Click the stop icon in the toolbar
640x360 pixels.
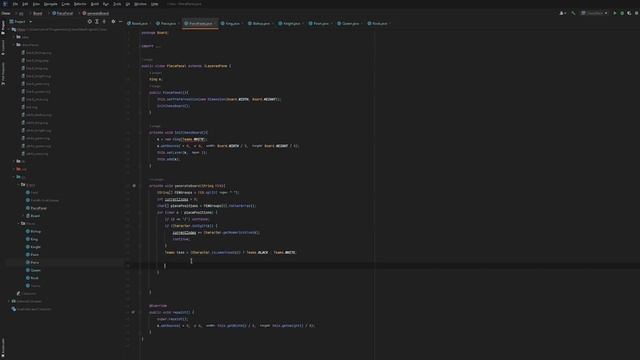(x=637, y=13)
